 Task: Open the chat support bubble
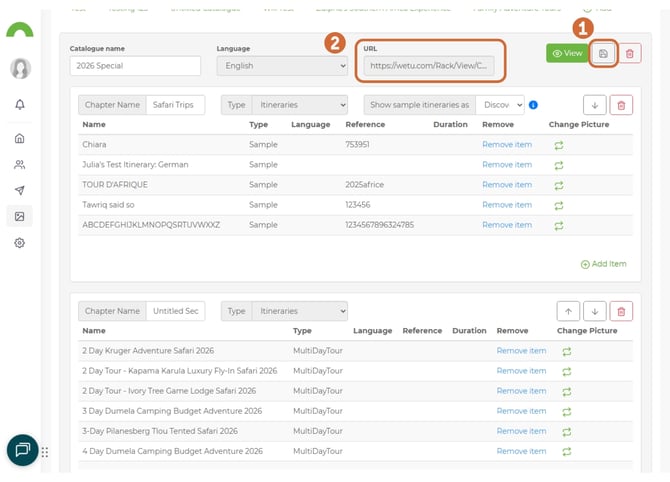(x=23, y=450)
